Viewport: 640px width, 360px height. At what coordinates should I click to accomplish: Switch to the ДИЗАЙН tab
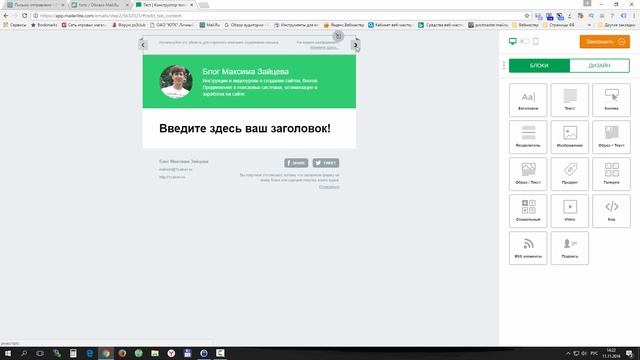[599, 65]
